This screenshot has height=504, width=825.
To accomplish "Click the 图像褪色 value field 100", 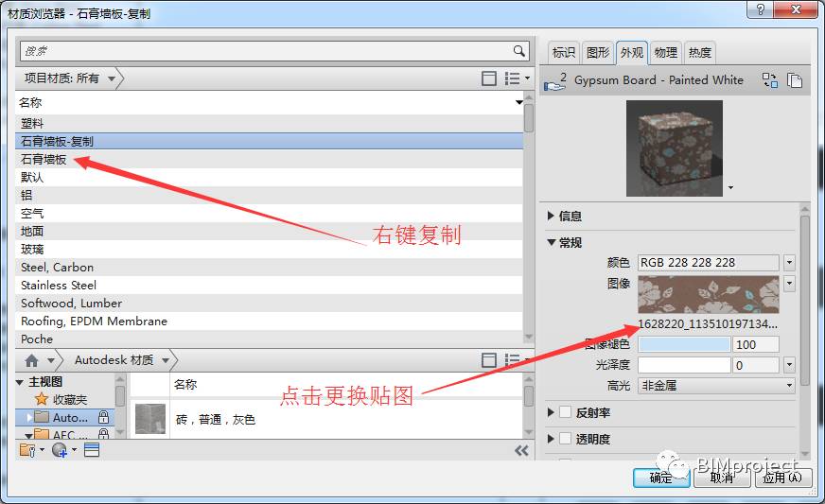I will tap(755, 344).
